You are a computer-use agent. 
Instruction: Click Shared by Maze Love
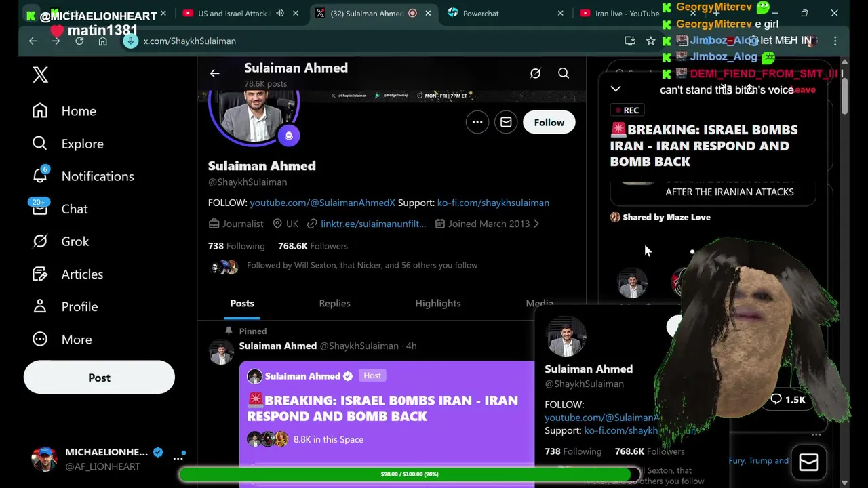tap(667, 217)
